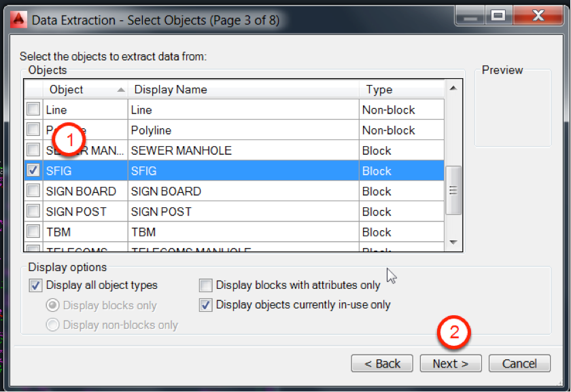Sort by Display Name column header
Viewport: 571px width, 392px height.
243,90
